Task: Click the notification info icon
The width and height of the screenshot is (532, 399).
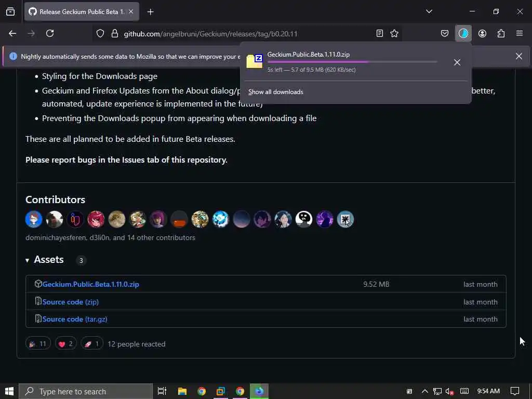Action: click(13, 56)
